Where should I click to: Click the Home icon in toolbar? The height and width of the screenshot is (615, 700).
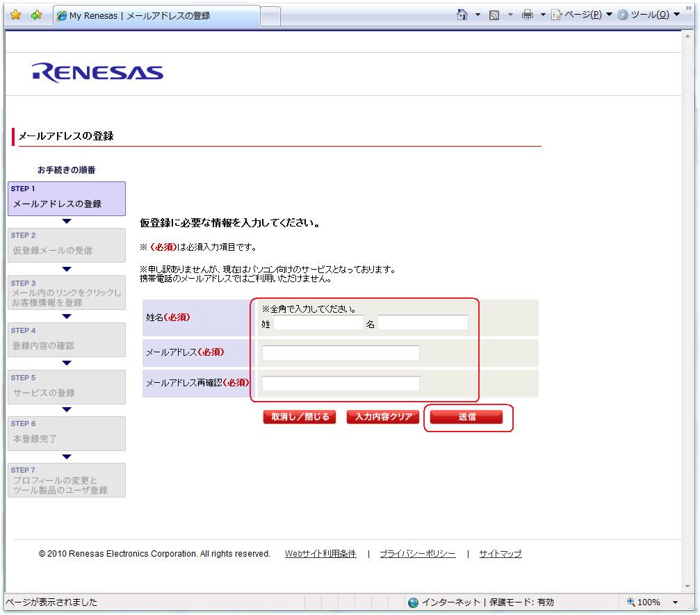[x=462, y=15]
